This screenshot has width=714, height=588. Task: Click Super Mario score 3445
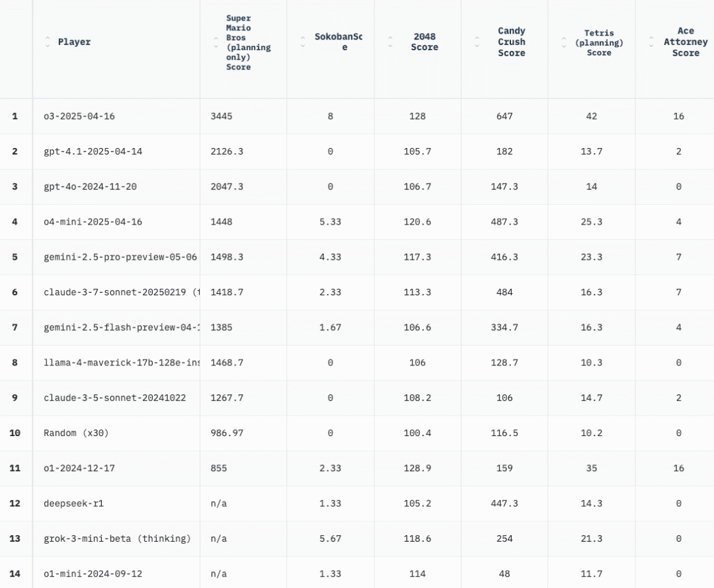click(221, 116)
